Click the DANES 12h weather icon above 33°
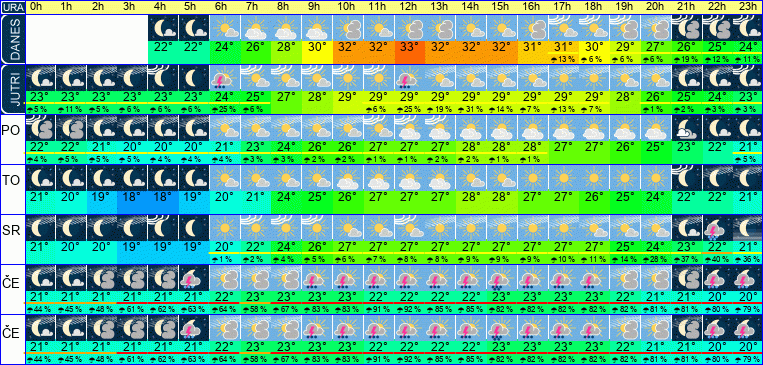This screenshot has width=763, height=365. tap(409, 28)
